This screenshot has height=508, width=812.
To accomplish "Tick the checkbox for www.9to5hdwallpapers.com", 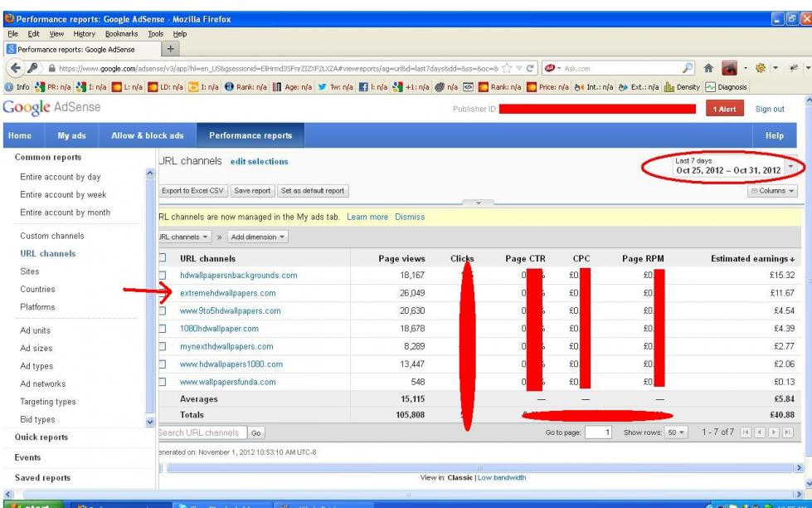I will (162, 311).
